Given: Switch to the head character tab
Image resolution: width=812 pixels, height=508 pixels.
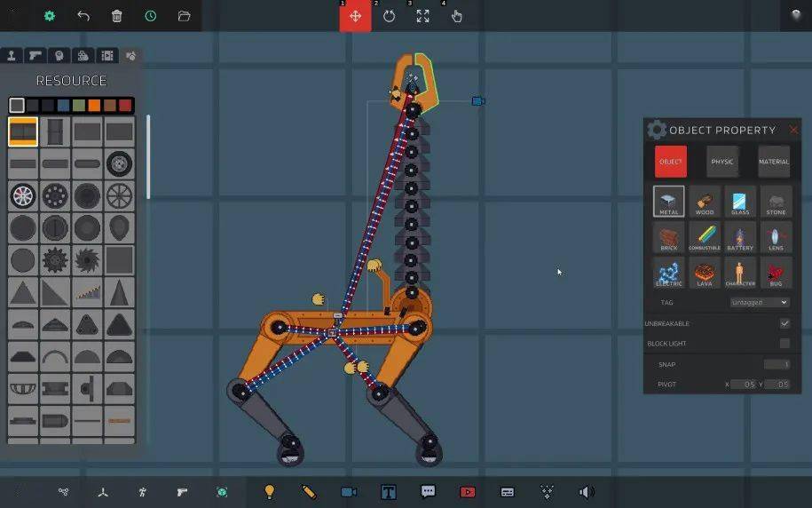Looking at the screenshot, I should 59,55.
